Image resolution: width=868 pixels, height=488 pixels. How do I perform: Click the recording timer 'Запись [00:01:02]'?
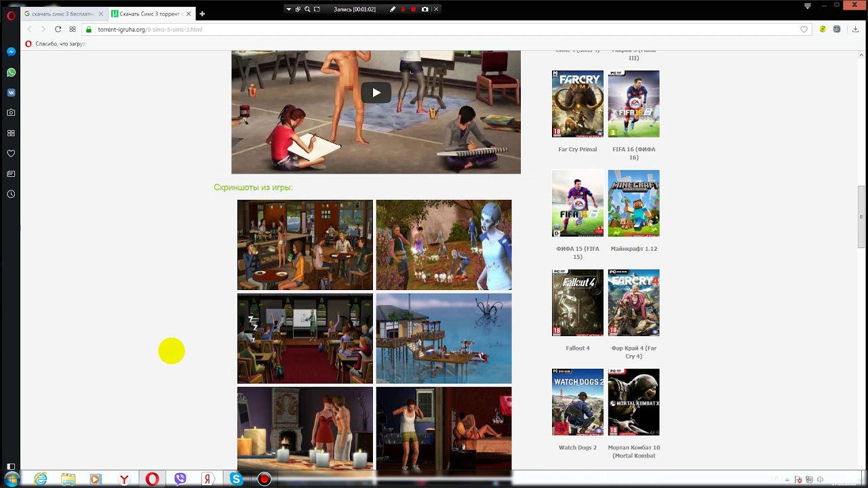[x=355, y=9]
